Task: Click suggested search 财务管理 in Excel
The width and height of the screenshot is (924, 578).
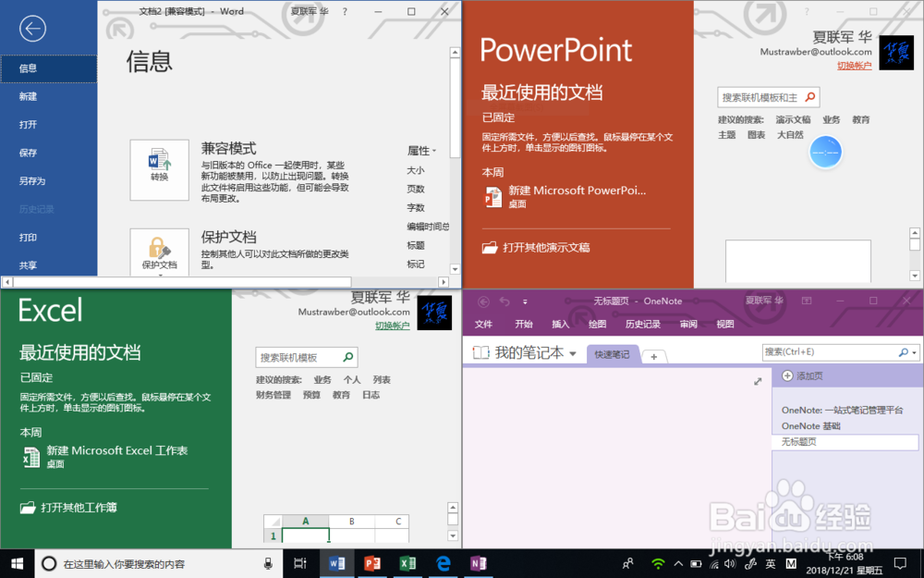Action: (274, 395)
